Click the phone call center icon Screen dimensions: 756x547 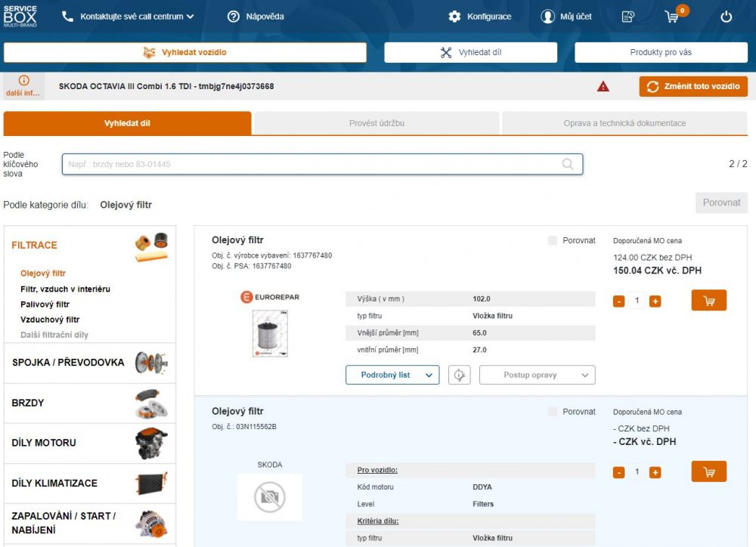[67, 17]
